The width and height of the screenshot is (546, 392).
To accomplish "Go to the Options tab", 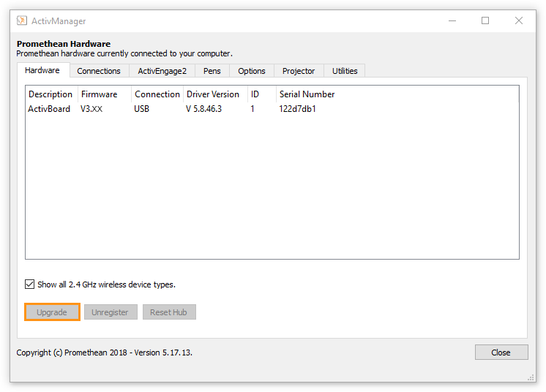I will pyautogui.click(x=252, y=71).
